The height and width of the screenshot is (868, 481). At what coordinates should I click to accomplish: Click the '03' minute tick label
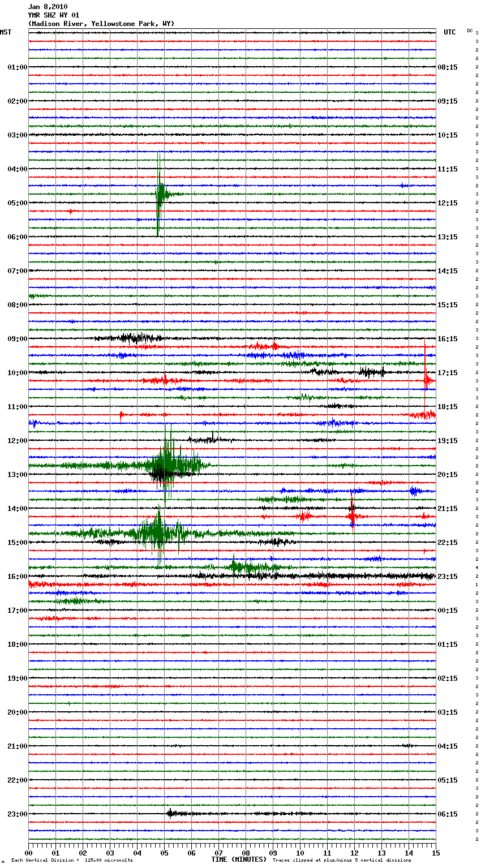pyautogui.click(x=110, y=853)
